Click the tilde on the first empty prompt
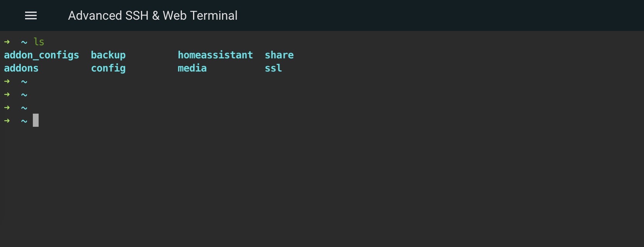The image size is (644, 247). (x=24, y=82)
